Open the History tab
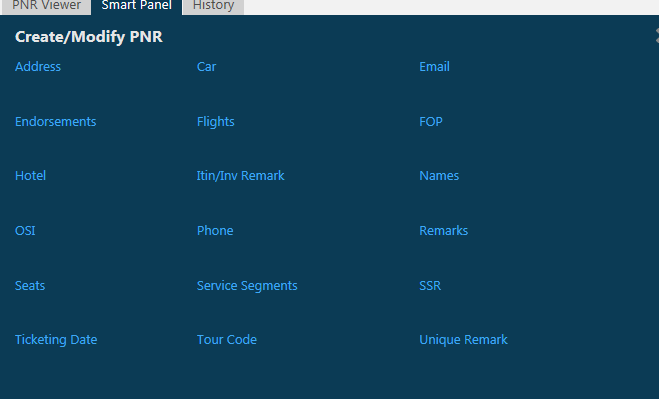 214,6
